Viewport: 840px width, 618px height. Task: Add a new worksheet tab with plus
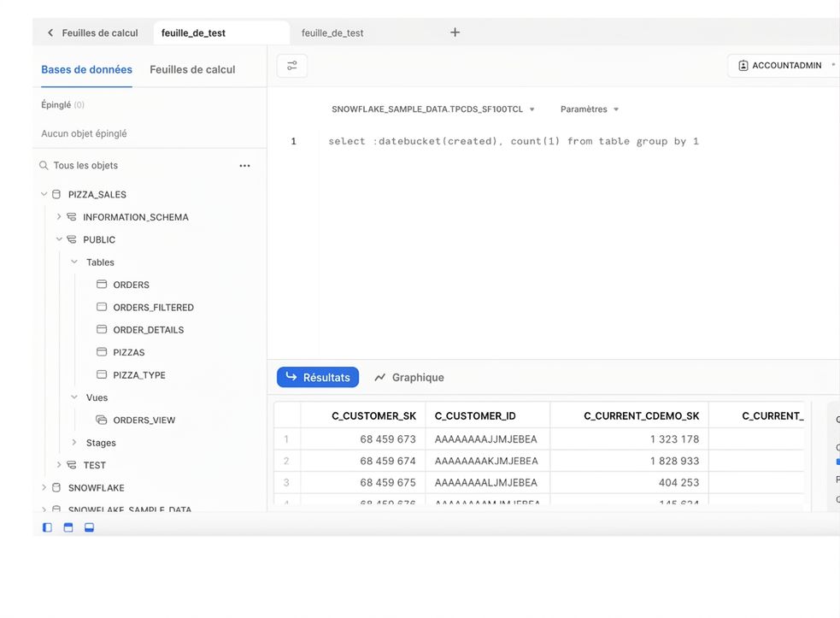(x=455, y=32)
